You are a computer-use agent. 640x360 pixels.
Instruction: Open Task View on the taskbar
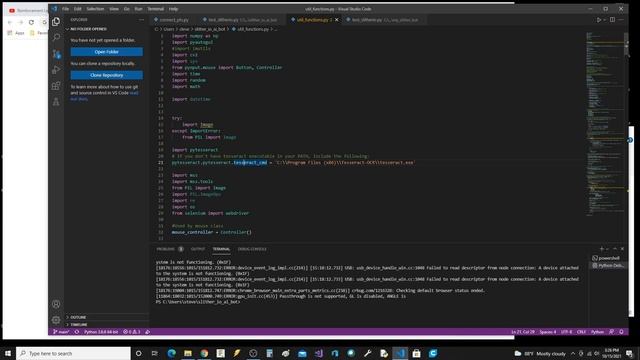click(x=155, y=353)
